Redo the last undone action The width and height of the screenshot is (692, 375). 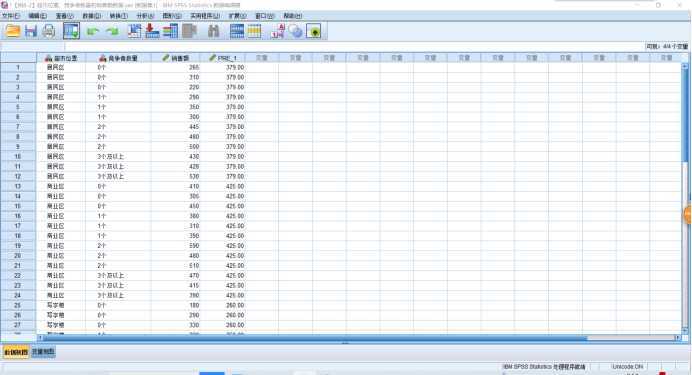(113, 31)
